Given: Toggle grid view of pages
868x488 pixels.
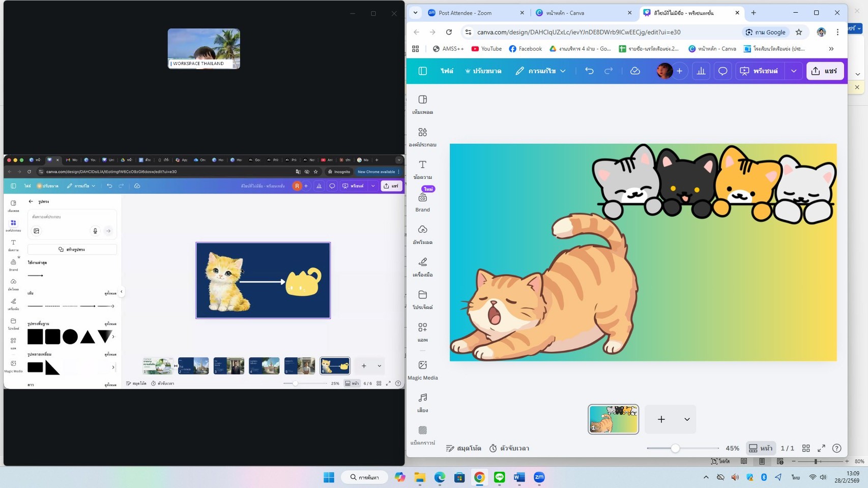Looking at the screenshot, I should pos(806,448).
